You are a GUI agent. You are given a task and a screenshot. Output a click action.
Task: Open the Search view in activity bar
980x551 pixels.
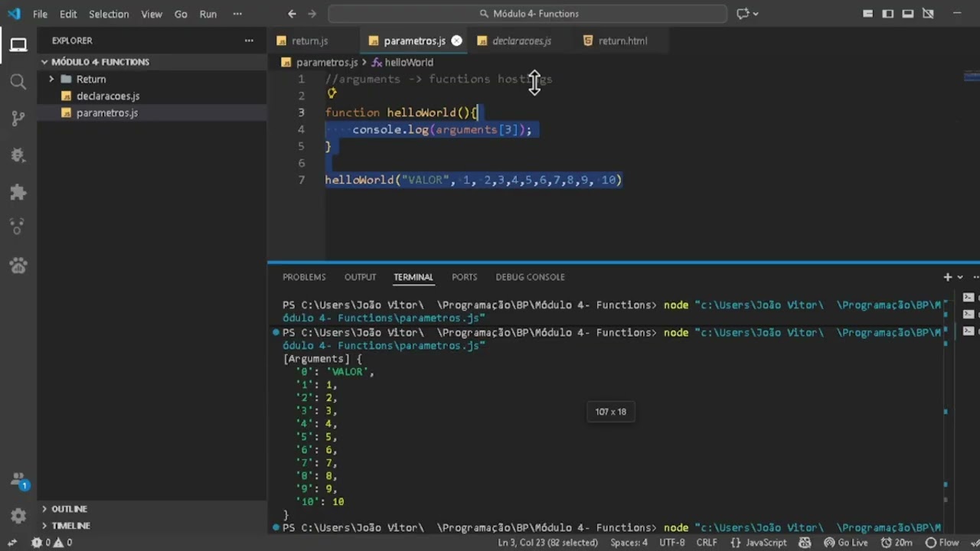[x=18, y=81]
